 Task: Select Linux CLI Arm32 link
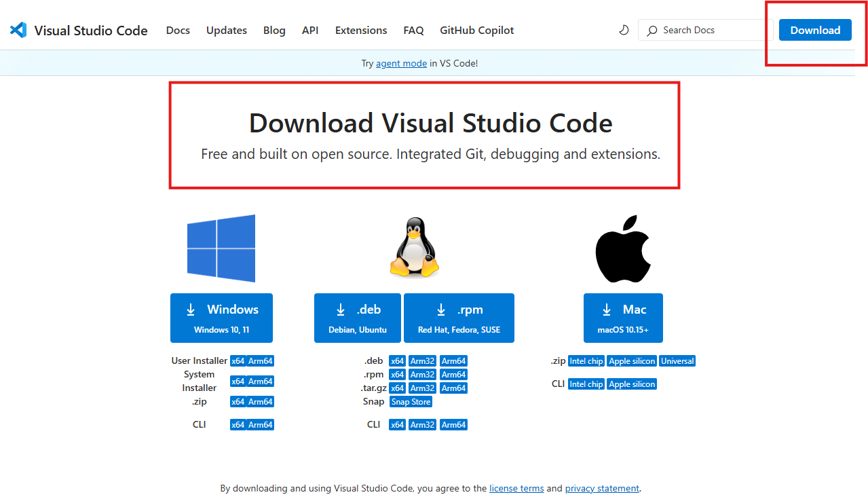[422, 425]
